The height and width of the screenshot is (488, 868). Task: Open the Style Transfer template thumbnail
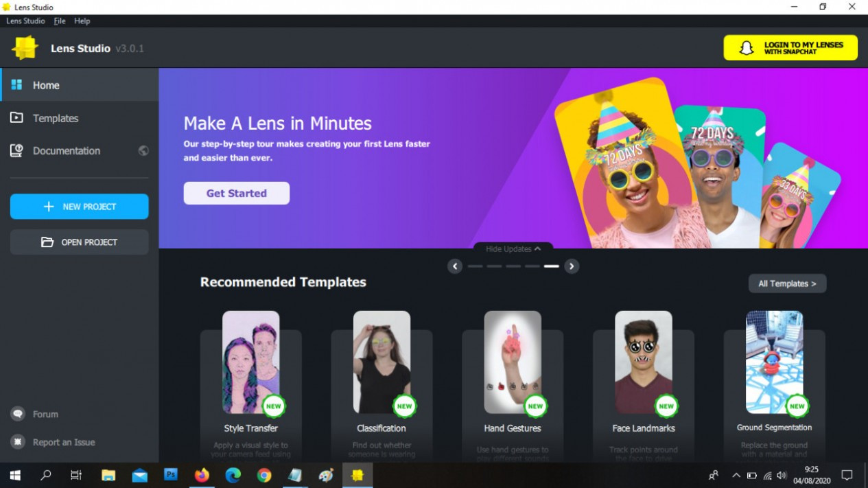[251, 362]
